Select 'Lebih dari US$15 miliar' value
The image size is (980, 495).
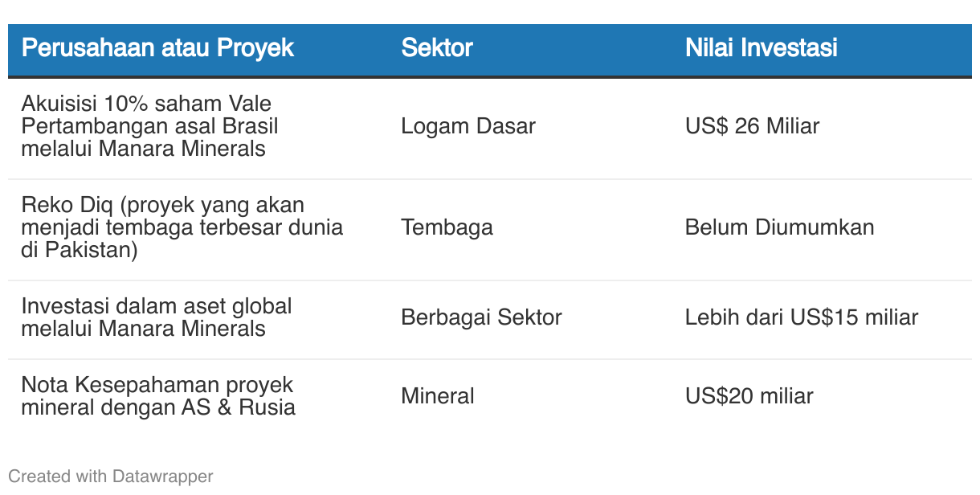802,317
